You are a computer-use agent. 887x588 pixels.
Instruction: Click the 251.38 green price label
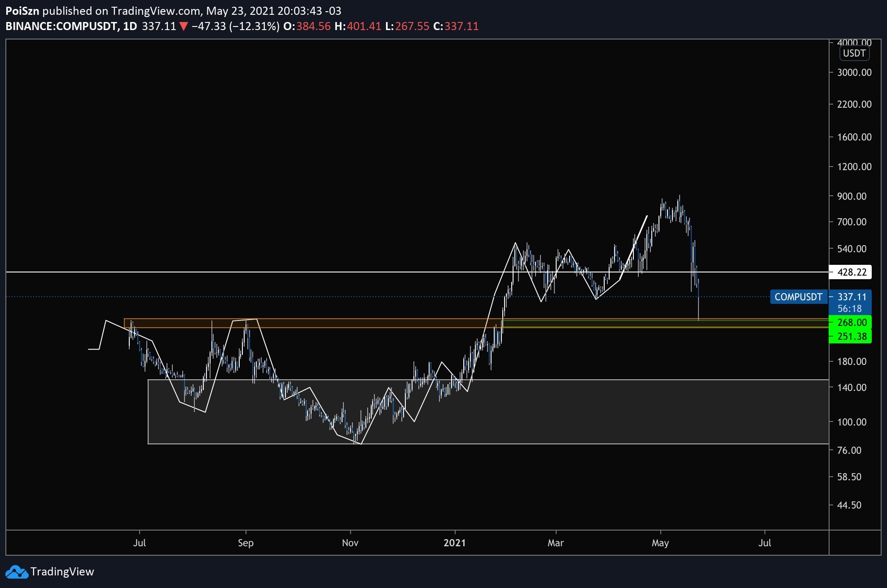tap(852, 336)
